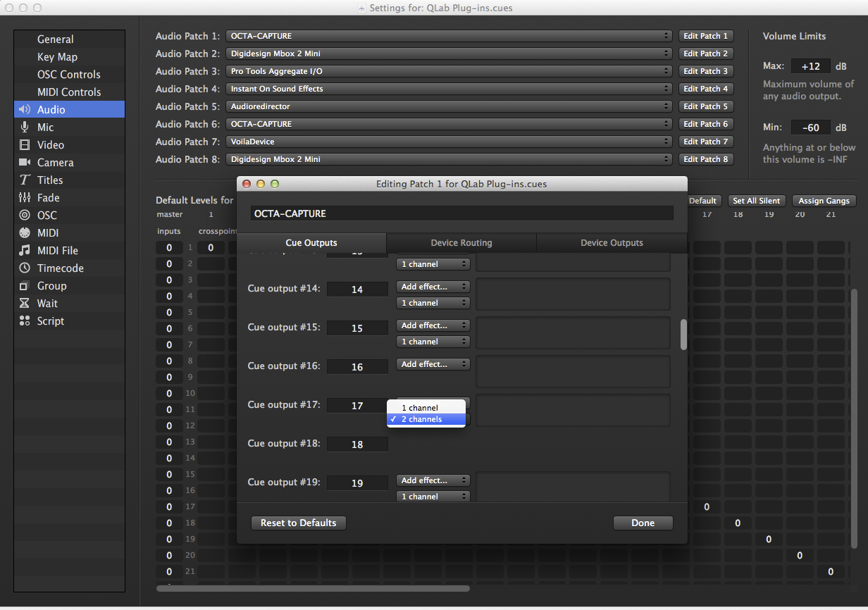Screen dimensions: 868x610
Task: Select the Fade sliders icon
Action: pyautogui.click(x=25, y=198)
